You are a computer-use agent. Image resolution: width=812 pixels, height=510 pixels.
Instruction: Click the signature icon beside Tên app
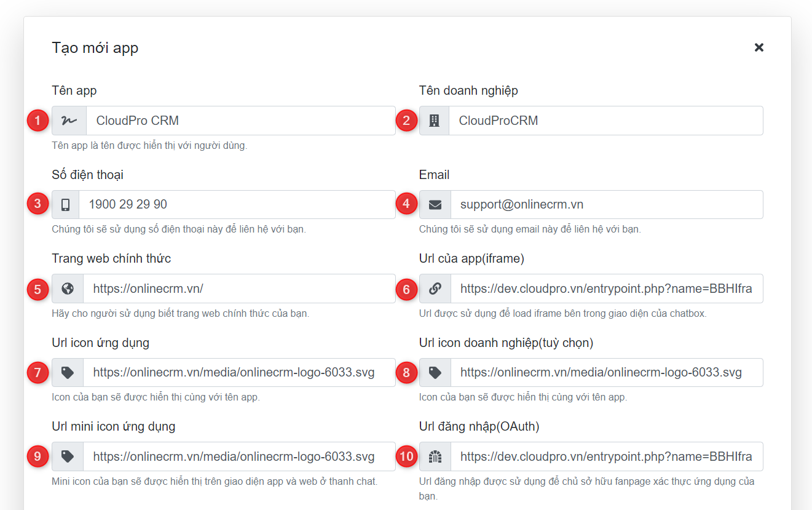69,121
